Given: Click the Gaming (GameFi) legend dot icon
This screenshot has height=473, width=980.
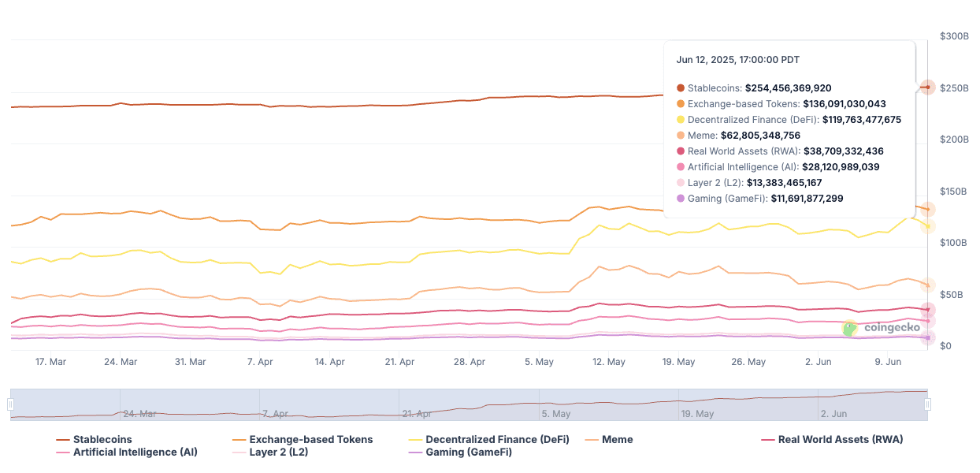Looking at the screenshot, I should (x=415, y=452).
